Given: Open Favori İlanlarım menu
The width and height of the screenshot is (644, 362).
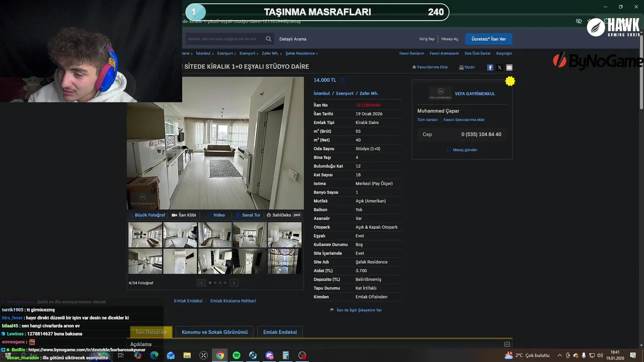Looking at the screenshot, I should (412, 53).
